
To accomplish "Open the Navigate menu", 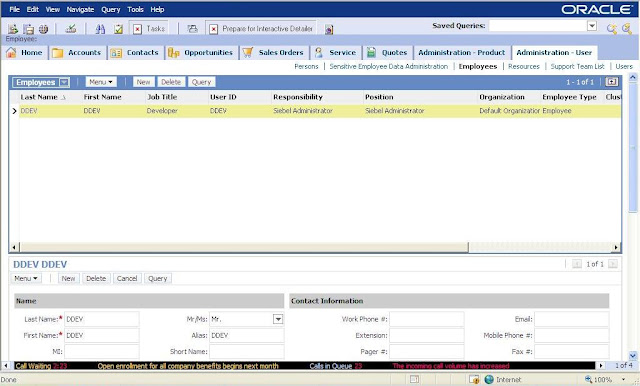I will pyautogui.click(x=80, y=9).
